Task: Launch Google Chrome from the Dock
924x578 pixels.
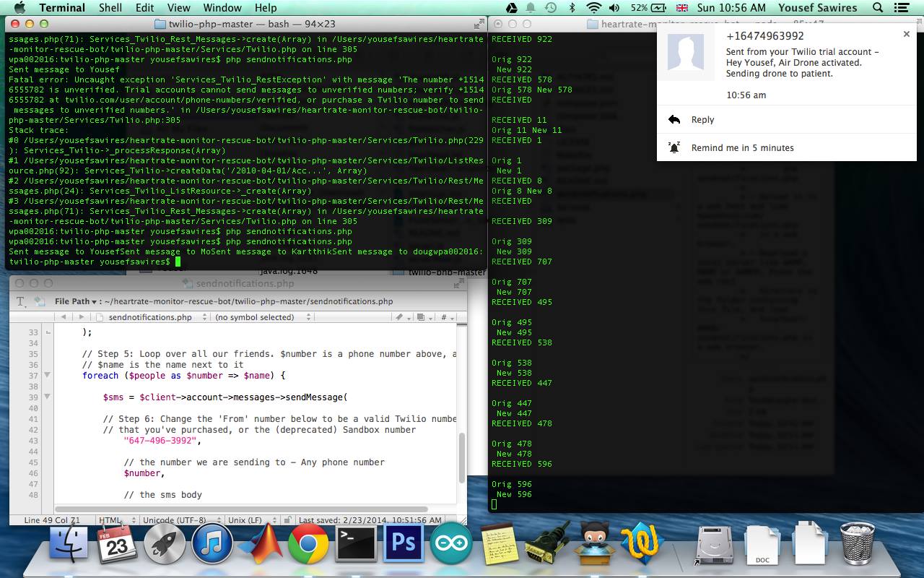Action: (308, 543)
